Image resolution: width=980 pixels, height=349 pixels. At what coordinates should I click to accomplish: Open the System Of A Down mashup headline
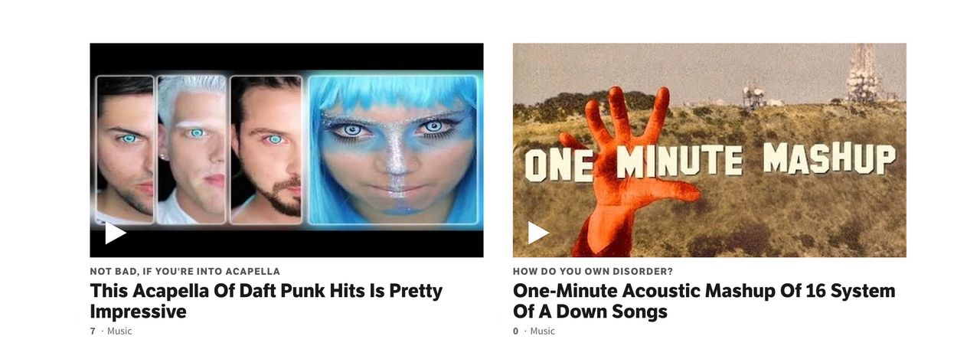(x=704, y=301)
